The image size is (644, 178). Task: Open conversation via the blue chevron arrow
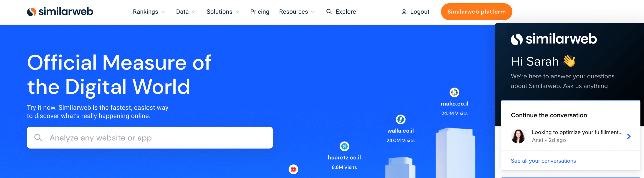pyautogui.click(x=629, y=136)
